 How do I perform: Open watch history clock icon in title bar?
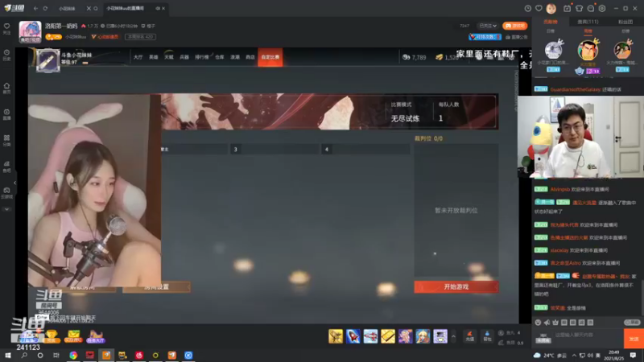(528, 8)
